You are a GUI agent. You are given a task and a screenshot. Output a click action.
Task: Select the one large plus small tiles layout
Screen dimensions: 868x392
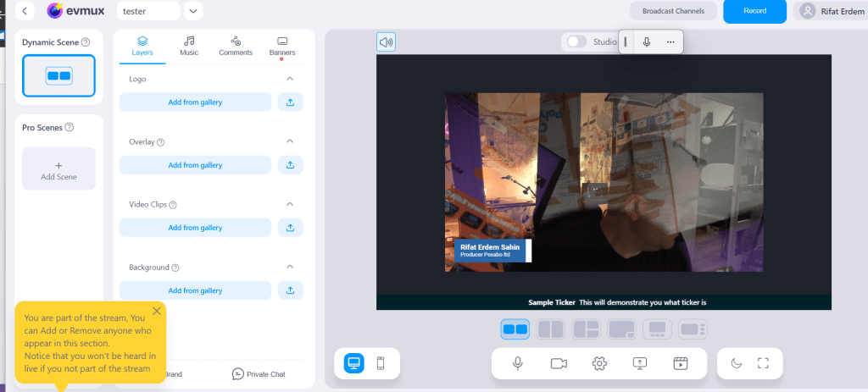(587, 329)
